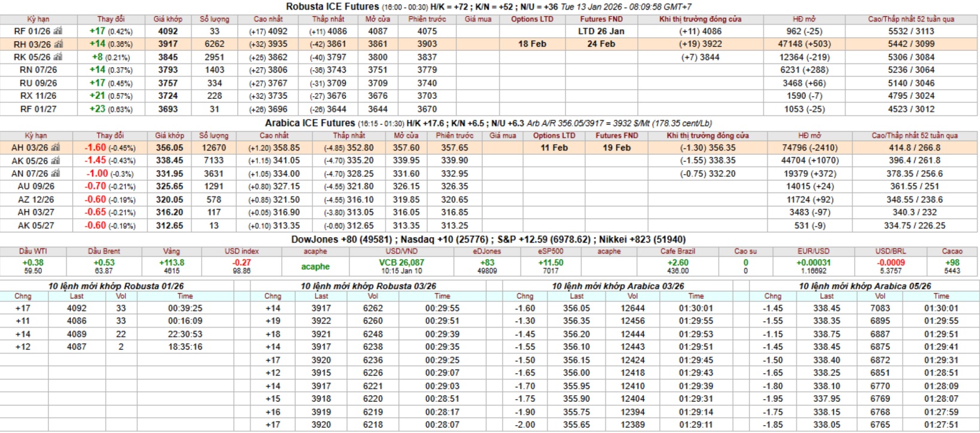Click the Arabica ICE Futures heading

(x=310, y=123)
